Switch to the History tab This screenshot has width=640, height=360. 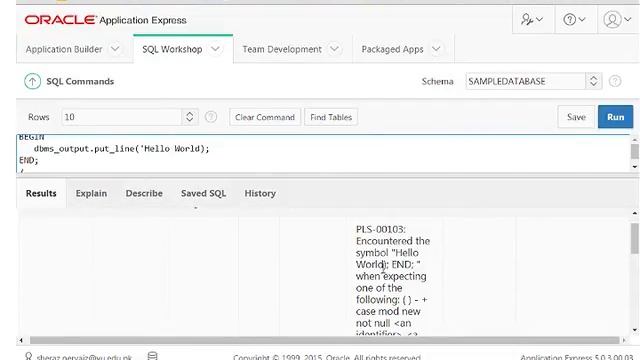click(260, 193)
